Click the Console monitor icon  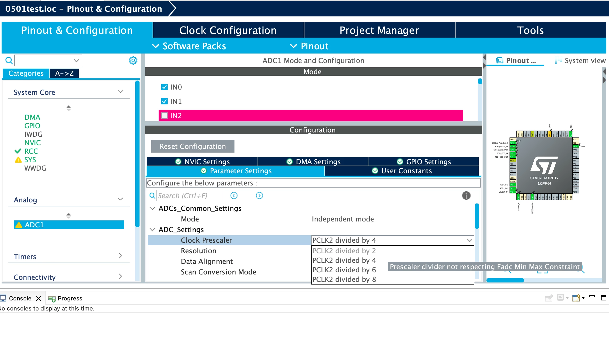(x=3, y=298)
